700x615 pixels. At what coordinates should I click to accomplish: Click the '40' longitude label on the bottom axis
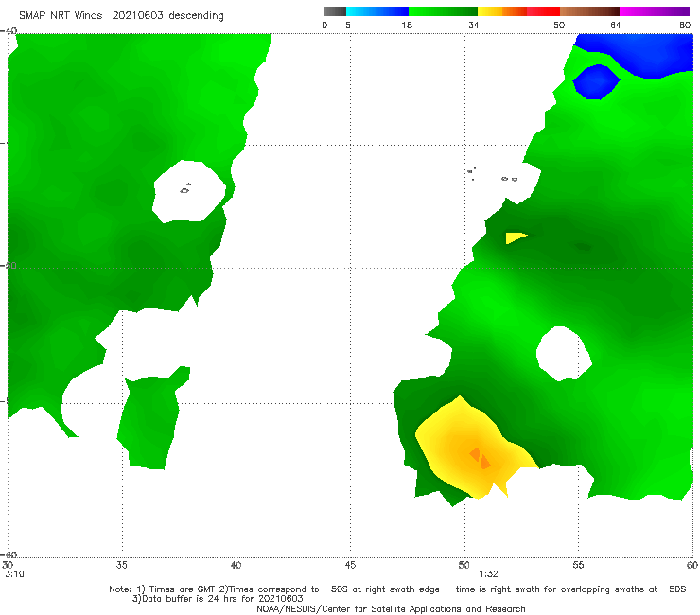click(236, 565)
